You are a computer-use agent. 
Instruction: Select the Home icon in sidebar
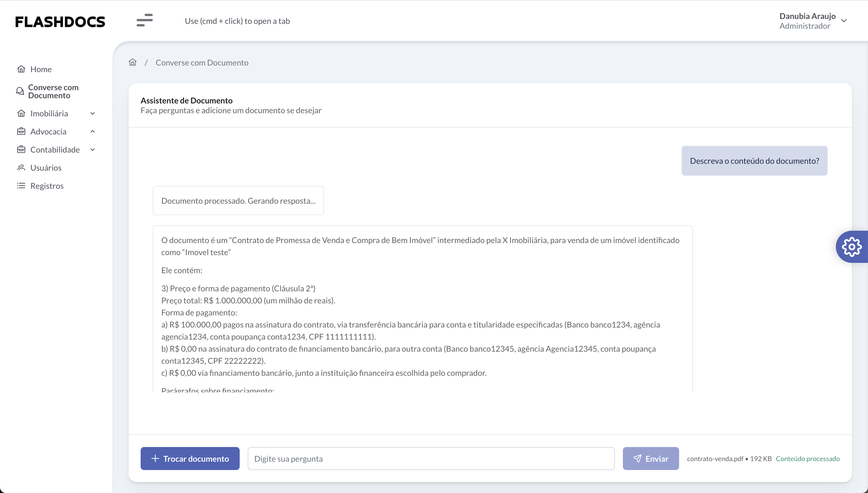click(21, 69)
